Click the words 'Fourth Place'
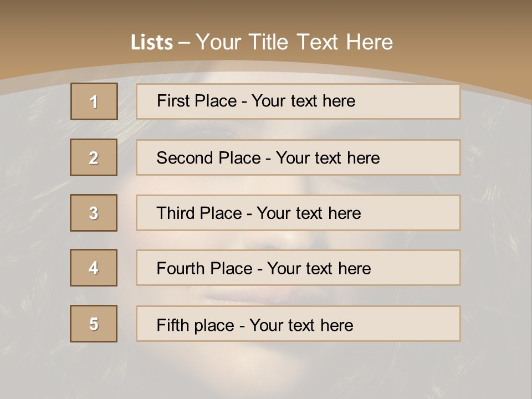532x399 pixels. point(204,268)
